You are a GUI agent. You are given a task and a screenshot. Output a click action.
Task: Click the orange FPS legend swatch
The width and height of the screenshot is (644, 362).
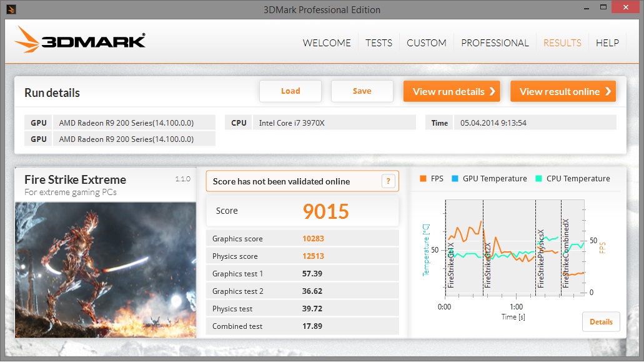[423, 178]
